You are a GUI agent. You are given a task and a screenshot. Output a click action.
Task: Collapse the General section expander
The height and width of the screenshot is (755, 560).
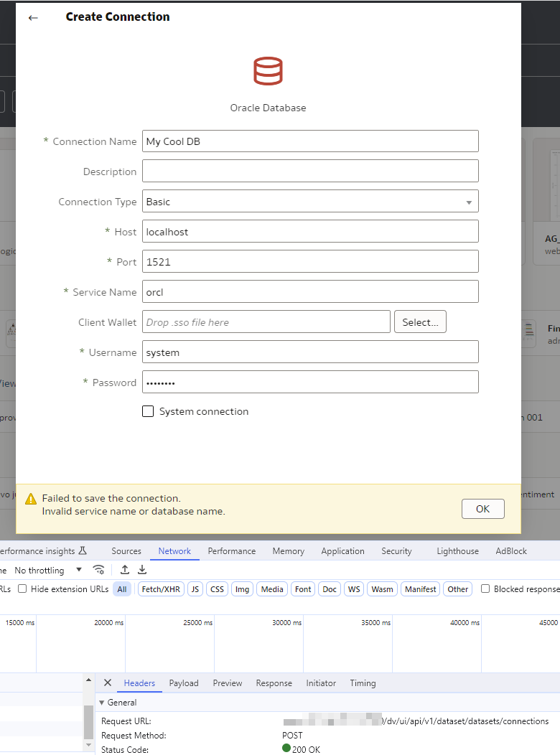pyautogui.click(x=102, y=703)
